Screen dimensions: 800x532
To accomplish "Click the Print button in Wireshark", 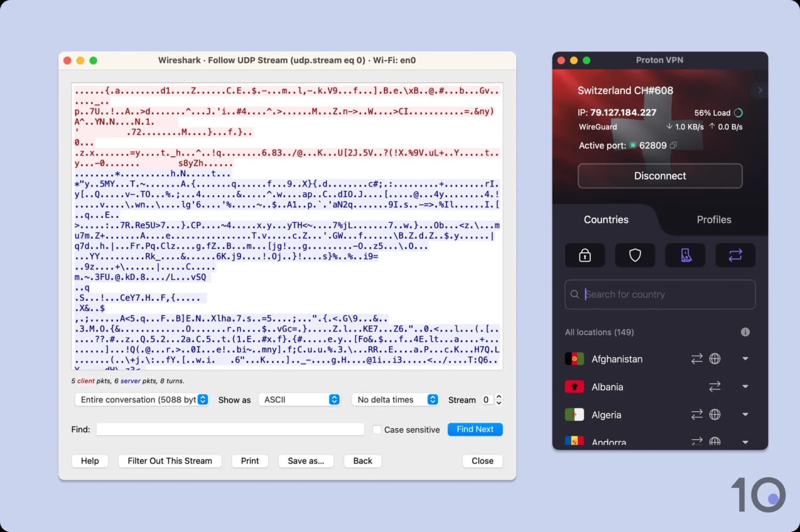I will pos(250,461).
